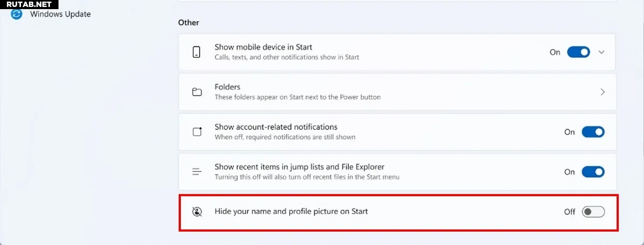Click the Windows Update sync icon
644x245 pixels.
[x=17, y=14]
